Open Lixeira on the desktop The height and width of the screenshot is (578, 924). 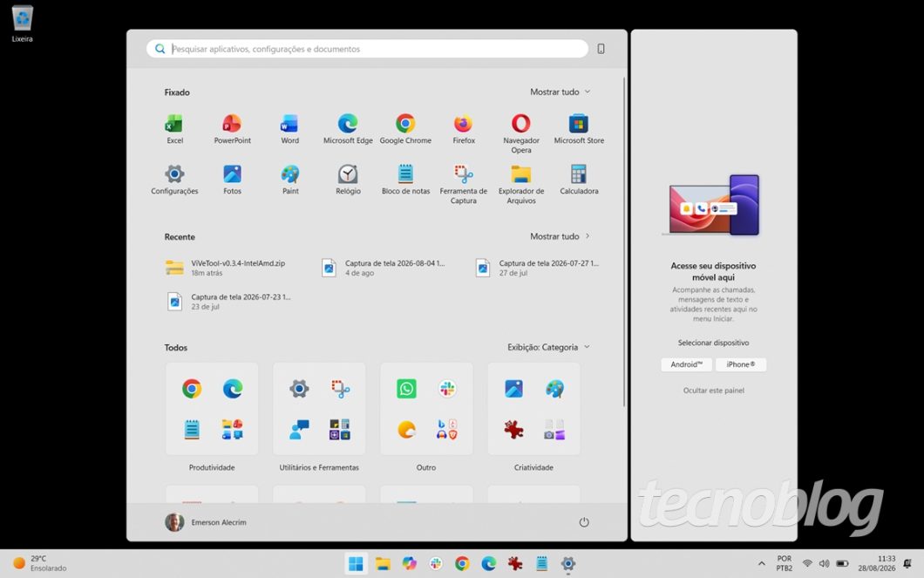tap(23, 24)
